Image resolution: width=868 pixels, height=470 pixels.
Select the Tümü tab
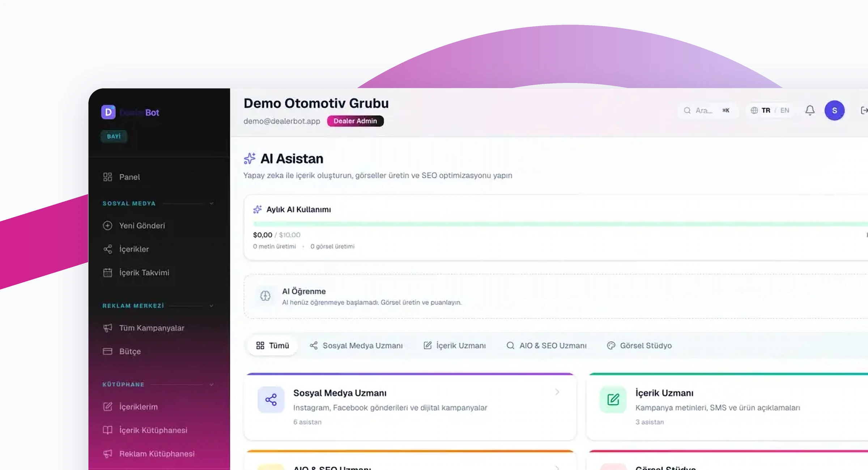[x=273, y=346]
